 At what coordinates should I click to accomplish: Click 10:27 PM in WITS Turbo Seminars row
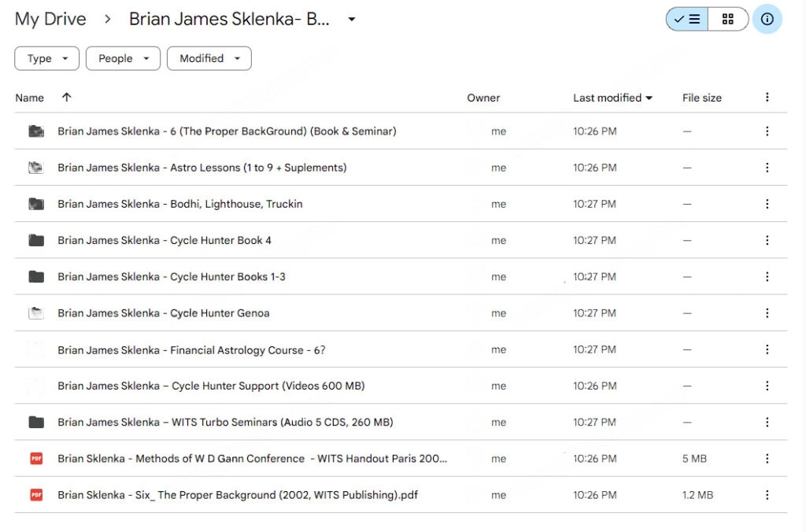pyautogui.click(x=595, y=422)
